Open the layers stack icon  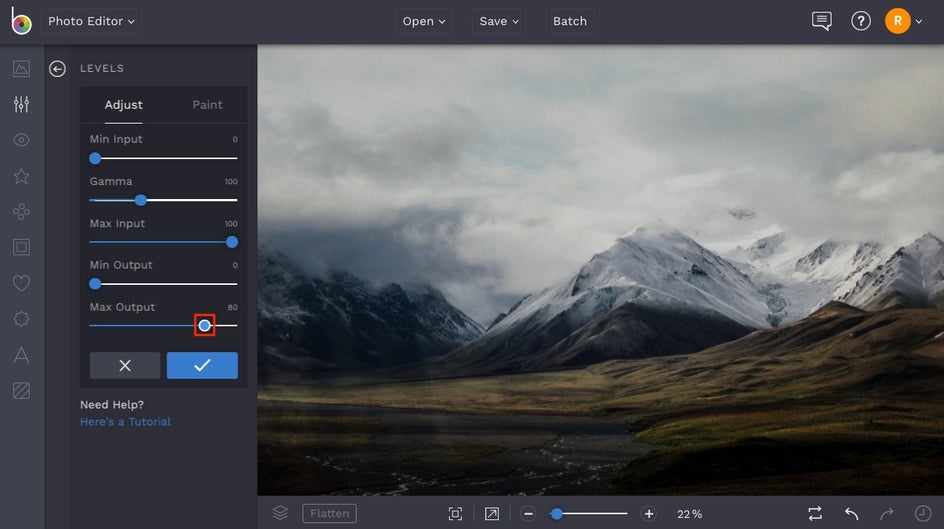click(280, 513)
